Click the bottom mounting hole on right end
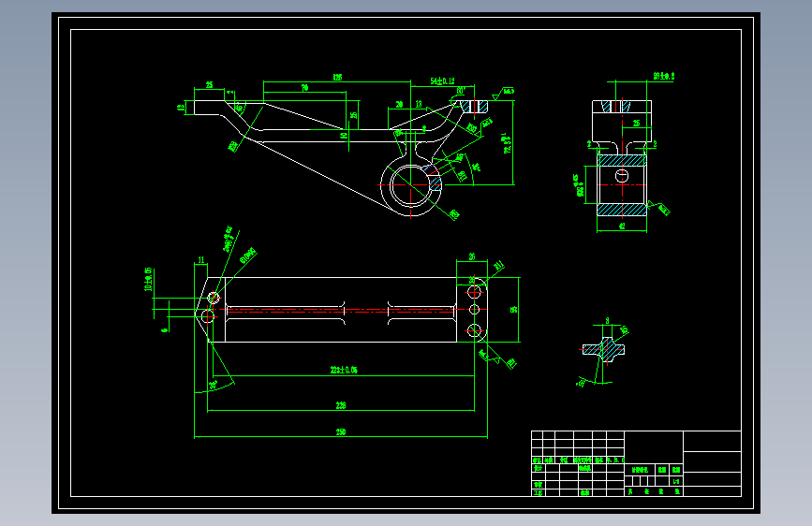812x526 pixels. (x=474, y=330)
